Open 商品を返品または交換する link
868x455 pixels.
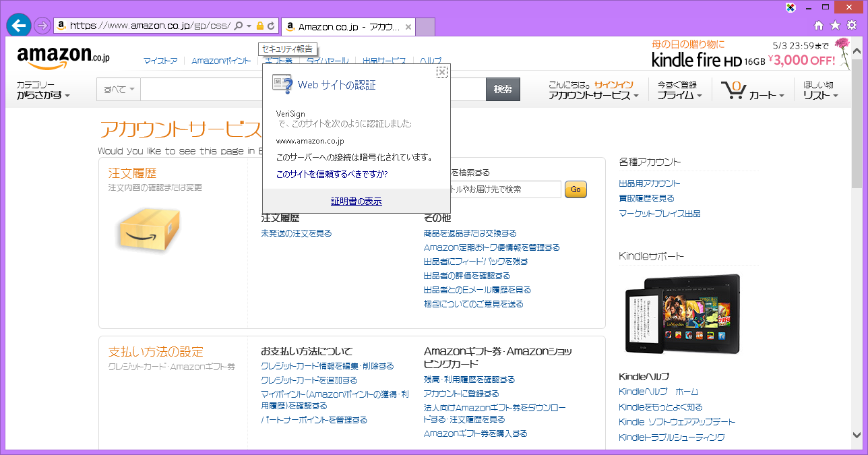click(x=470, y=233)
